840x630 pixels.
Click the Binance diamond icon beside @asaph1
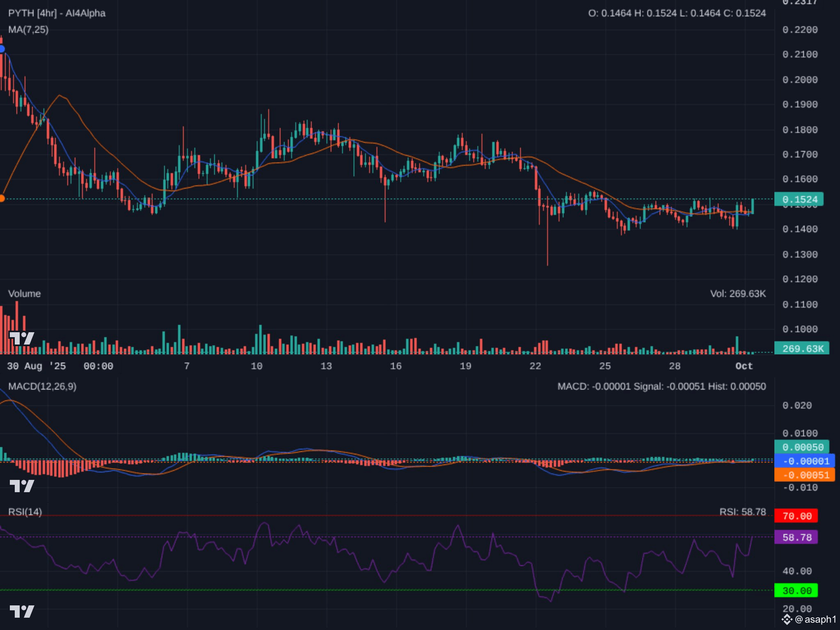pos(787,619)
